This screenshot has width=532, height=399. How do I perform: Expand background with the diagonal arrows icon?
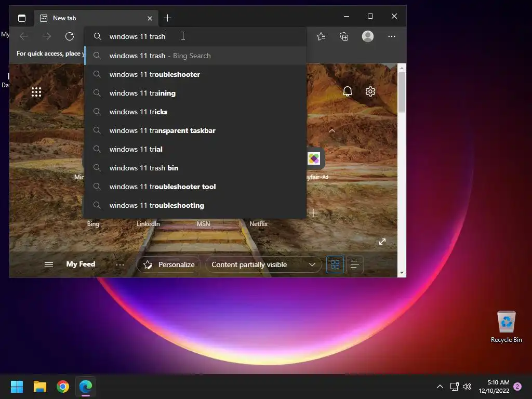pyautogui.click(x=382, y=242)
